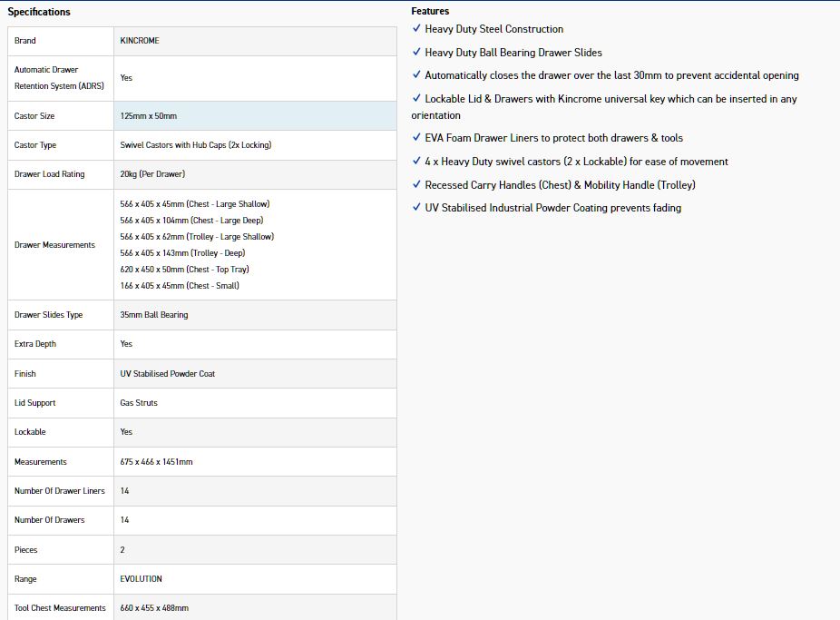This screenshot has height=620, width=840.
Task: Click the Tool Chest Measurements label
Action: tap(60, 608)
